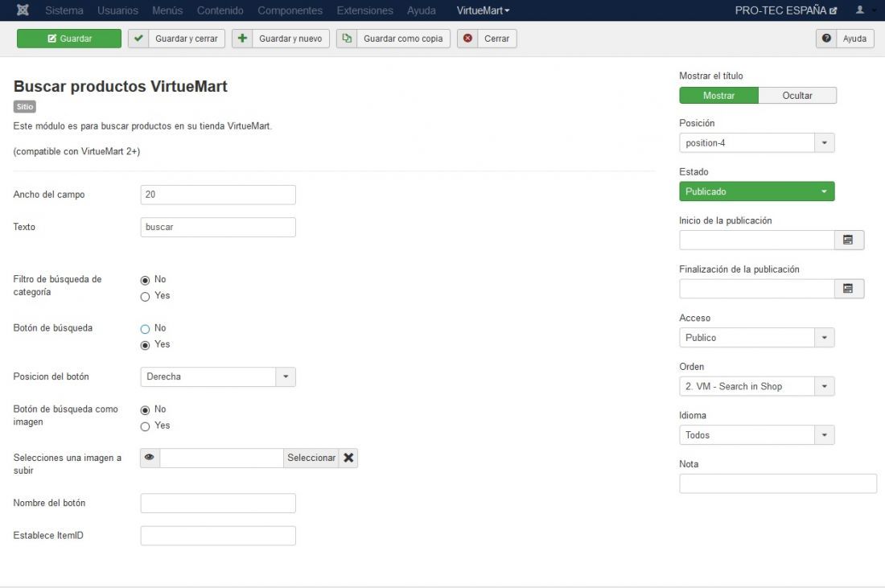885x588 pixels.
Task: Click the Nombre del botón input field
Action: pos(218,503)
